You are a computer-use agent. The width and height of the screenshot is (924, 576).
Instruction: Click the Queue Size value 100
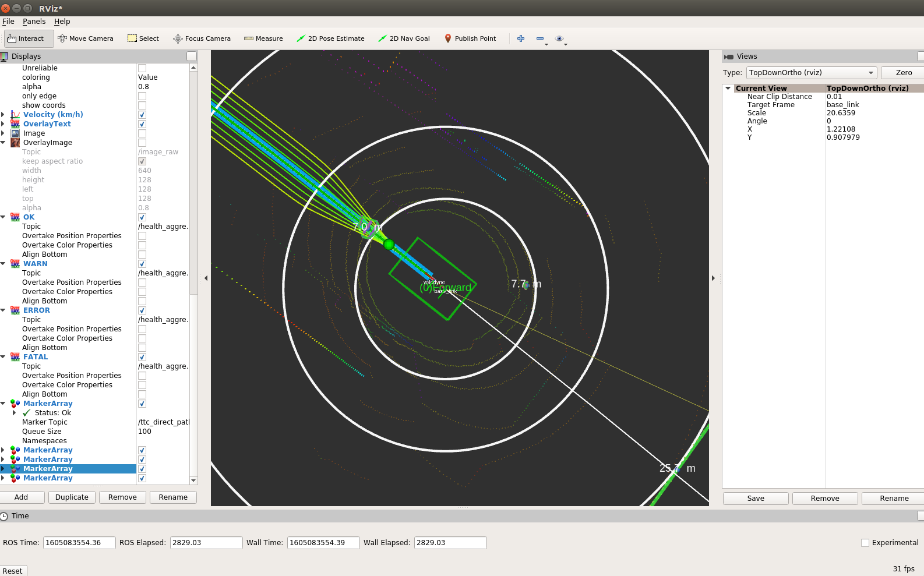tap(144, 432)
